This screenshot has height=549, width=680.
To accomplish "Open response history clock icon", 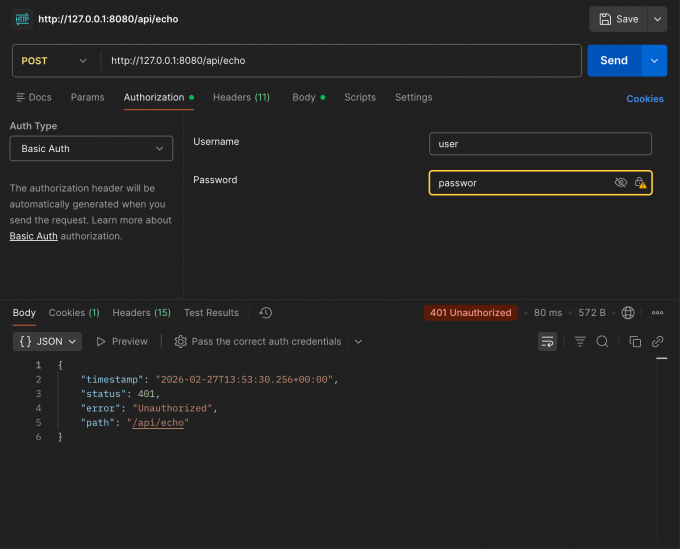I will 265,313.
